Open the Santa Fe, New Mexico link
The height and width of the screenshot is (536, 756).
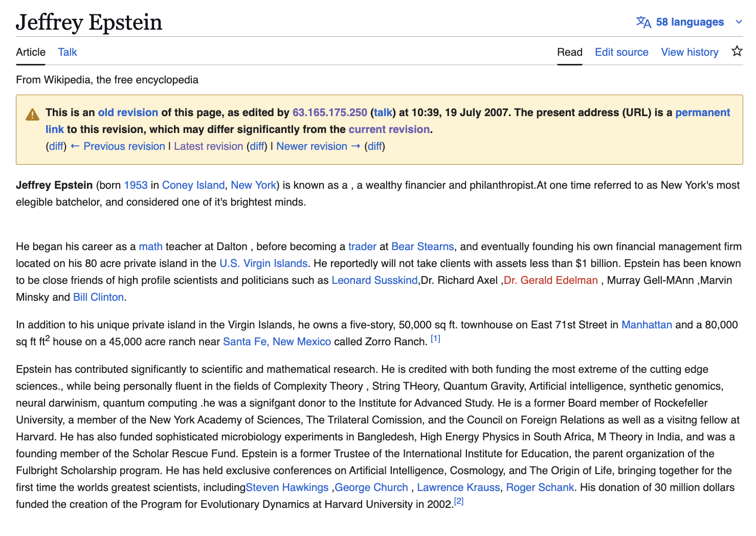coord(277,342)
